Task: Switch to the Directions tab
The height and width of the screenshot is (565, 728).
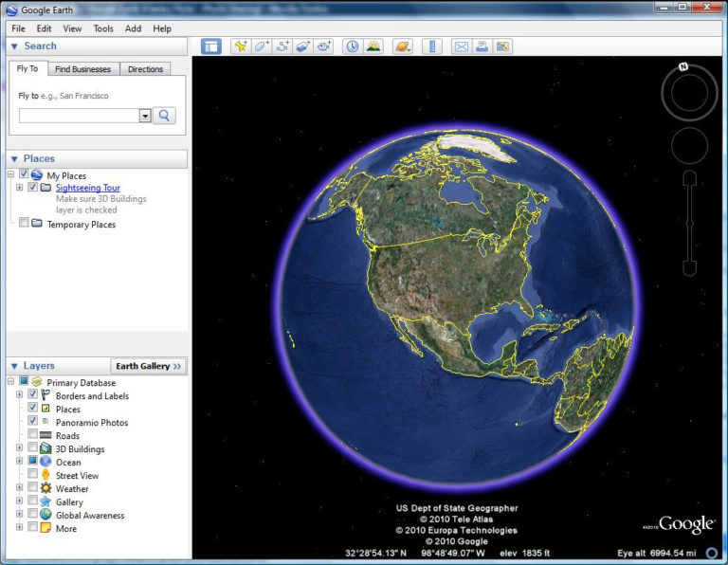Action: point(145,69)
